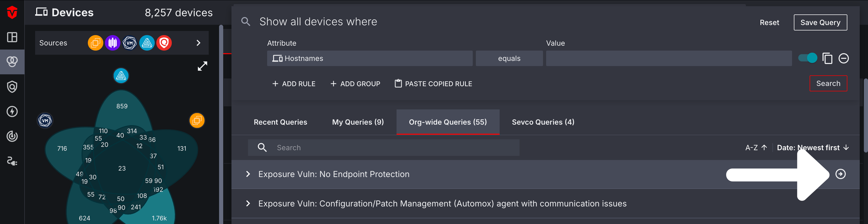Click the Sevco red shield logo
The image size is (868, 224).
pos(12,12)
